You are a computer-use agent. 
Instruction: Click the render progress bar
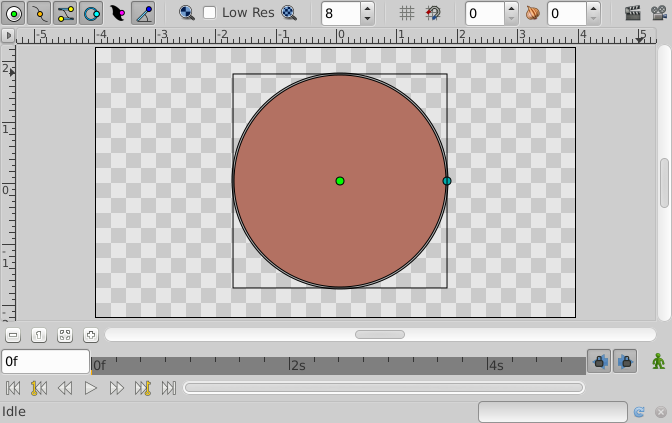click(x=553, y=412)
